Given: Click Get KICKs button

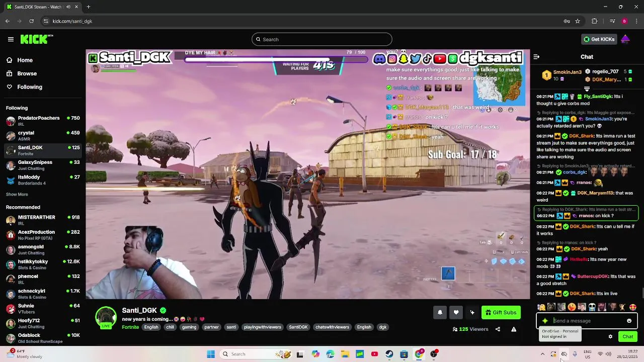Looking at the screenshot, I should click(x=599, y=39).
